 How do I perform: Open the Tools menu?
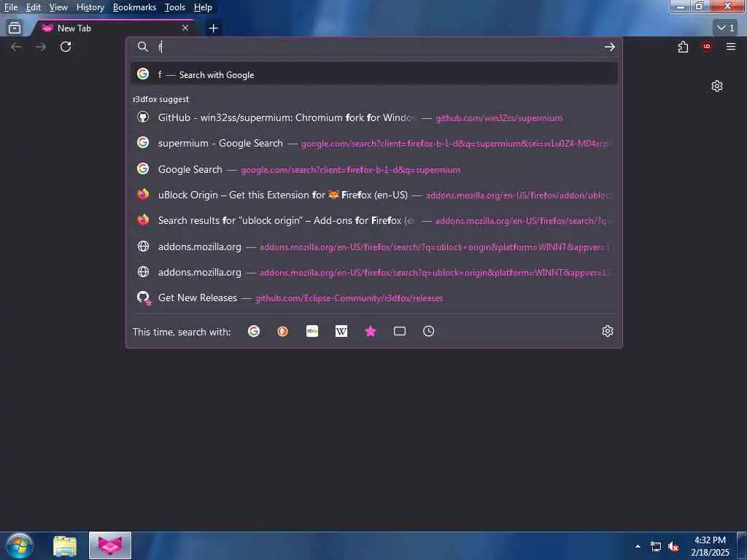pyautogui.click(x=175, y=7)
